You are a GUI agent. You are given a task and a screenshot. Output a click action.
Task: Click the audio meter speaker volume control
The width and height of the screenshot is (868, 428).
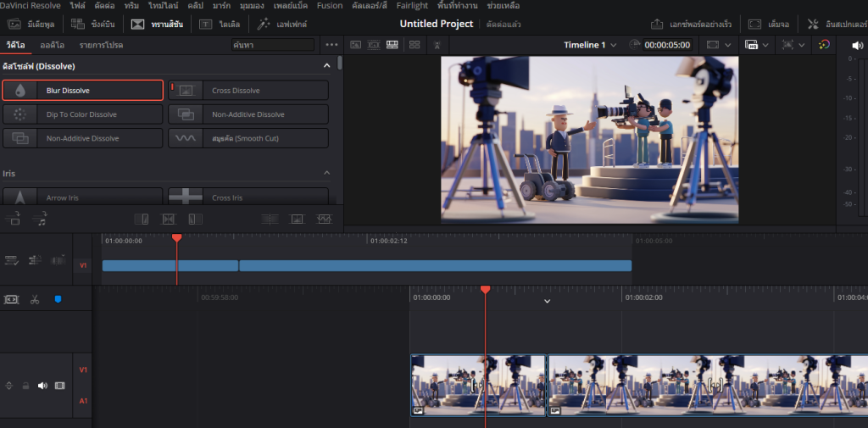coord(855,44)
